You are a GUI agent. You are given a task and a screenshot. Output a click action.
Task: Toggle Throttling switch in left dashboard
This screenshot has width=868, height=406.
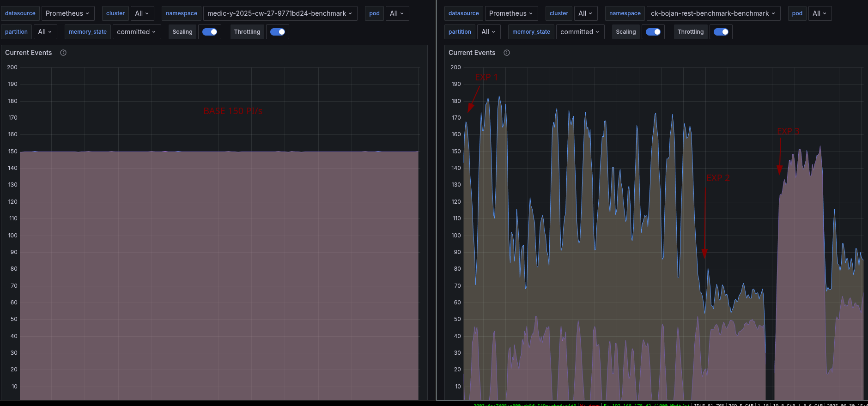pyautogui.click(x=278, y=32)
